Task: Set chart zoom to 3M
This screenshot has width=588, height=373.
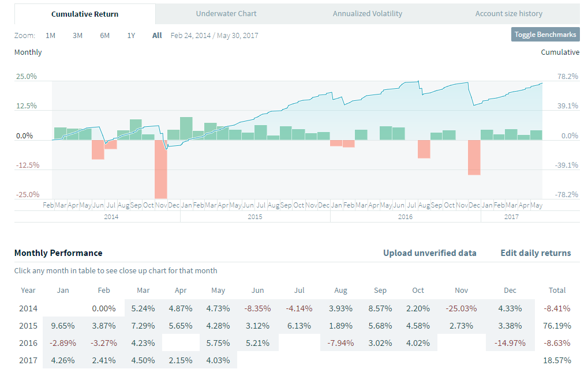Action: click(77, 35)
